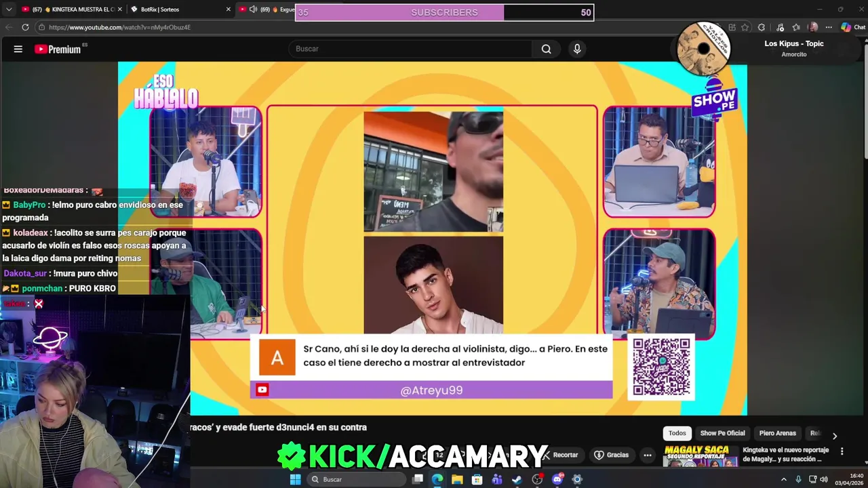The image size is (868, 488).
Task: Click the subscriber progress bar
Action: (x=445, y=12)
